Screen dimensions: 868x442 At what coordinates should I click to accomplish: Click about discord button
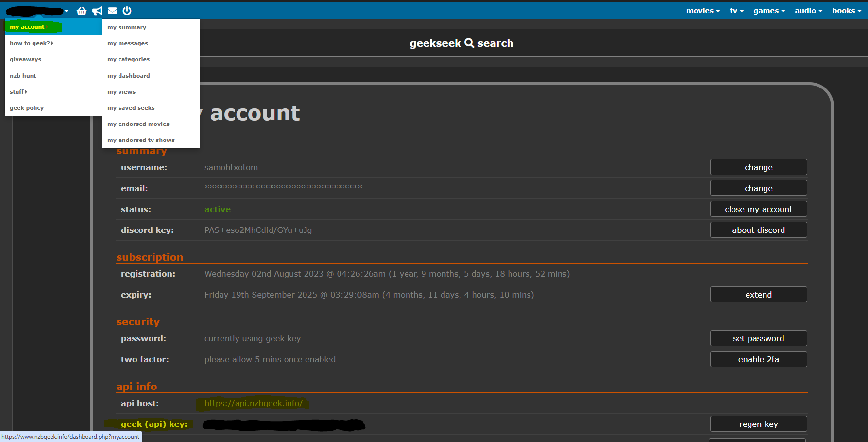pos(758,230)
